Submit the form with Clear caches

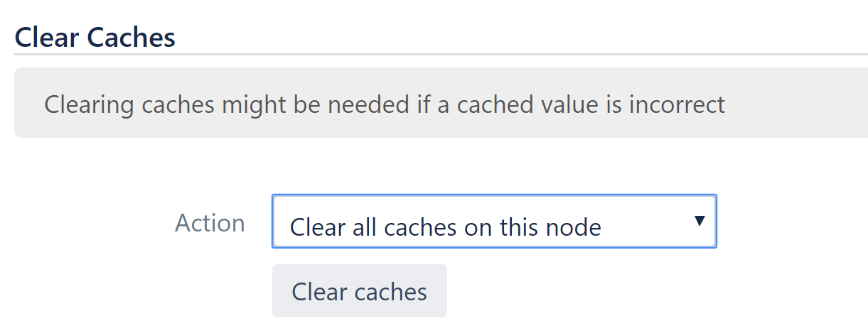pyautogui.click(x=359, y=291)
